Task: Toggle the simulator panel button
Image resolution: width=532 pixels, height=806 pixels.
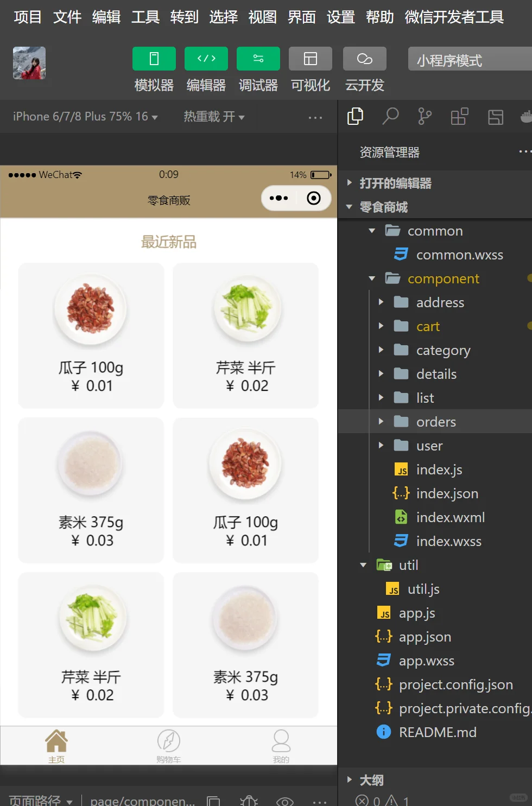Action: click(x=154, y=59)
